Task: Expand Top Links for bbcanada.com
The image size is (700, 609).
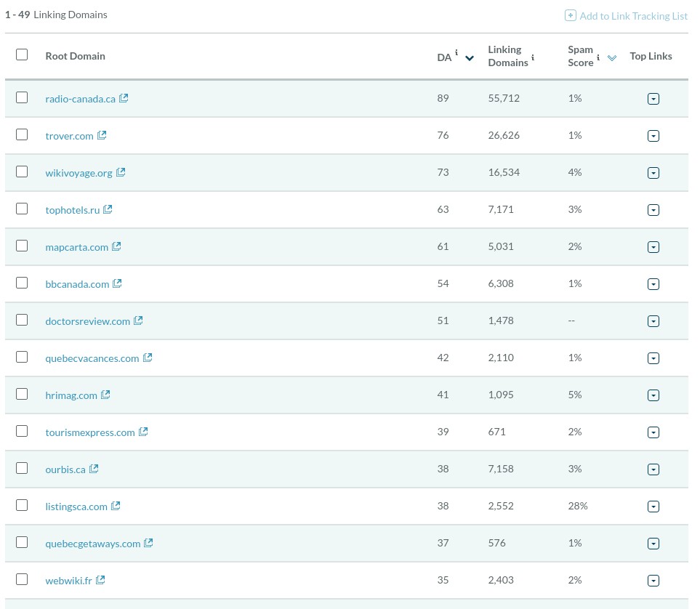Action: click(653, 284)
